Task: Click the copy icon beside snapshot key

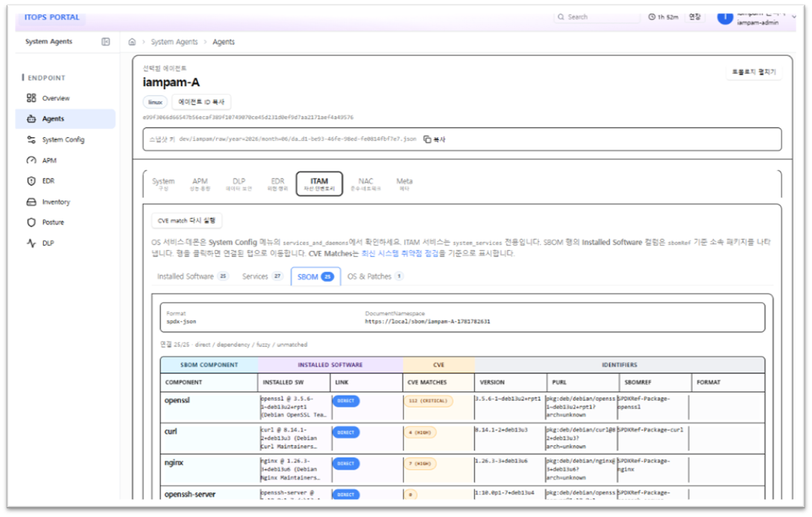Action: click(x=427, y=139)
